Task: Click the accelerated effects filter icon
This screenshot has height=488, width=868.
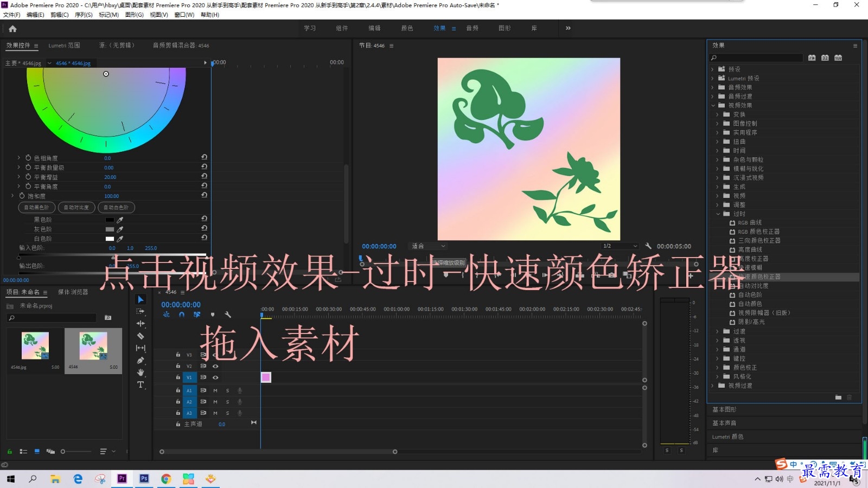Action: pos(812,57)
